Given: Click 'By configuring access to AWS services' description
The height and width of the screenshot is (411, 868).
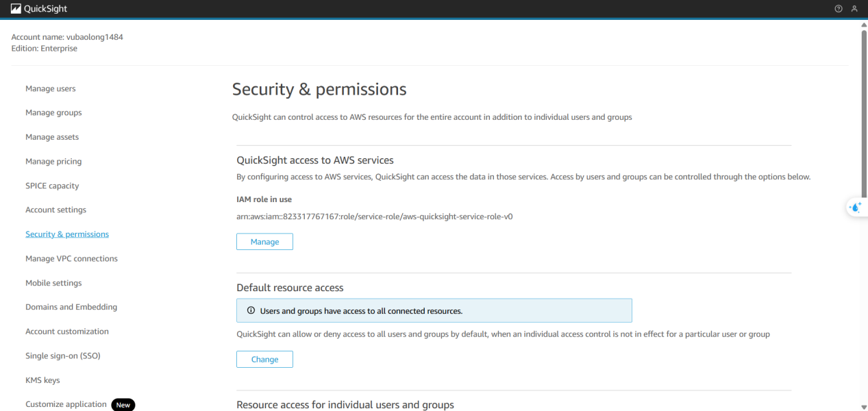Looking at the screenshot, I should click(x=523, y=177).
